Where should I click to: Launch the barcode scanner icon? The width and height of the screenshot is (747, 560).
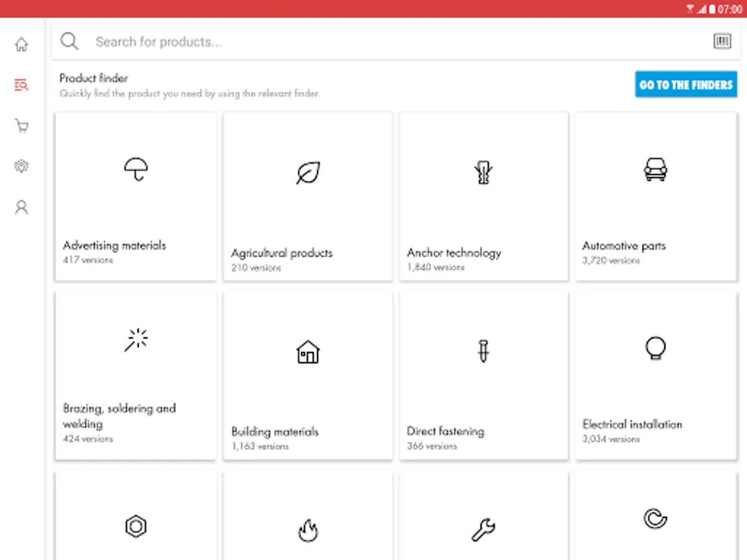point(722,42)
